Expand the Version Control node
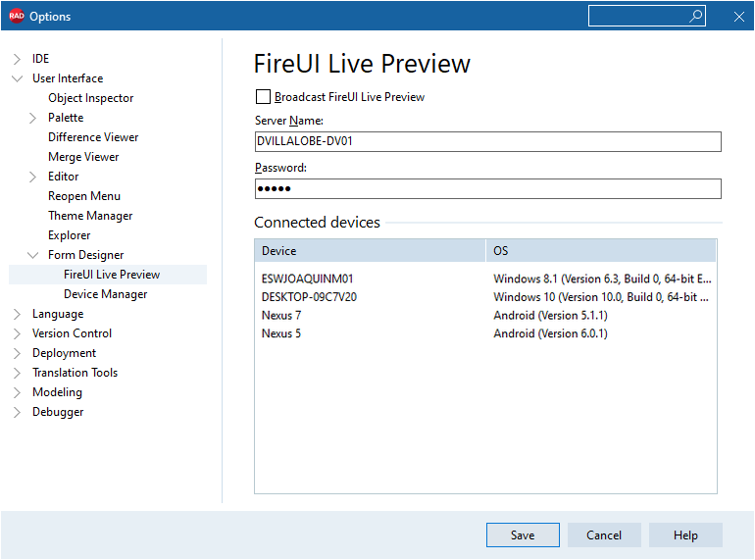 (x=17, y=333)
